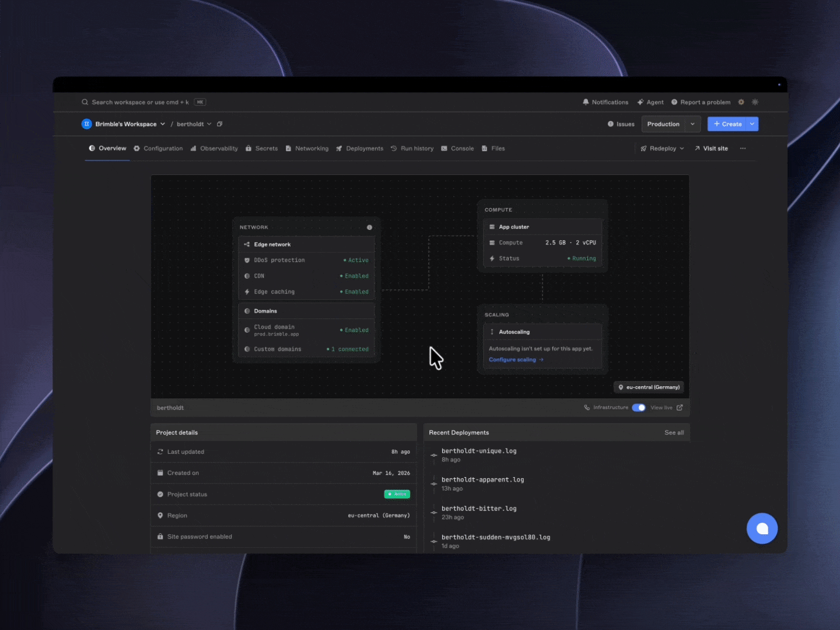Open the settings gear in top bar
This screenshot has height=630, width=840.
tap(741, 102)
